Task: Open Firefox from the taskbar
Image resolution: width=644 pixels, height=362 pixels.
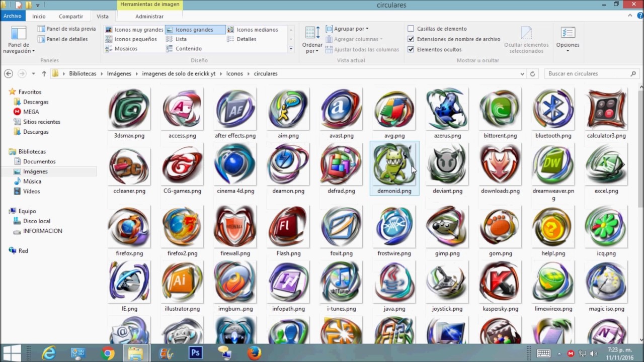Action: point(254,353)
